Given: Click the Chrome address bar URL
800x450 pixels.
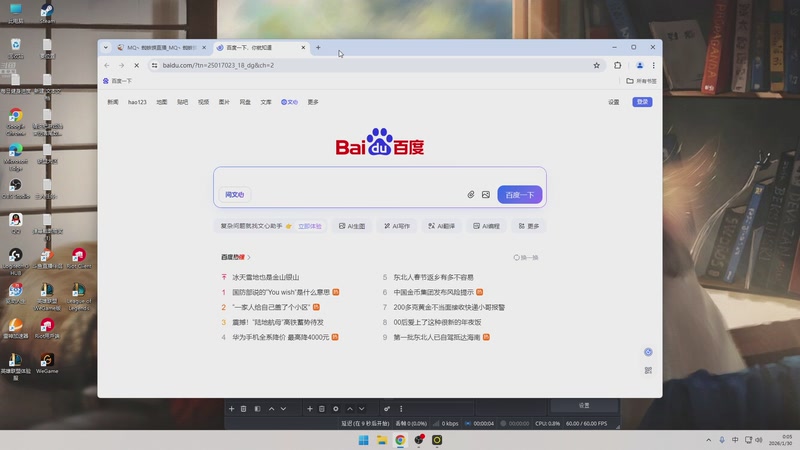Looking at the screenshot, I should pos(218,65).
